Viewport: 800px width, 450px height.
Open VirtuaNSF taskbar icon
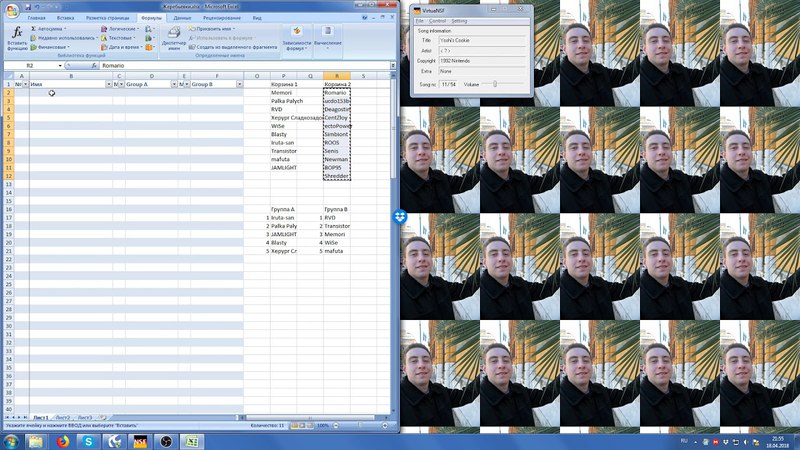point(140,441)
